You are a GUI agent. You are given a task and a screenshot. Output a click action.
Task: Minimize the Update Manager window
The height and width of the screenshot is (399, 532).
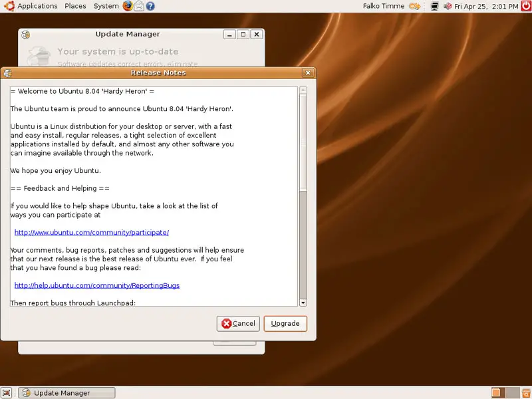coord(229,35)
